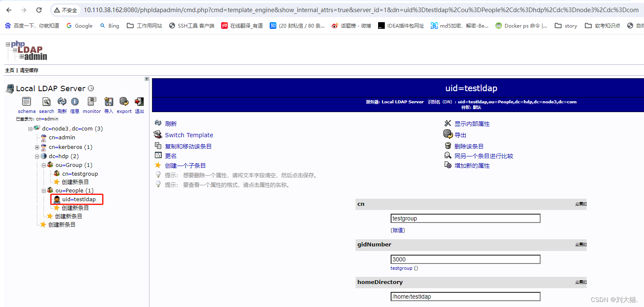
Task: Click the 删除该条目 link
Action: point(469,146)
